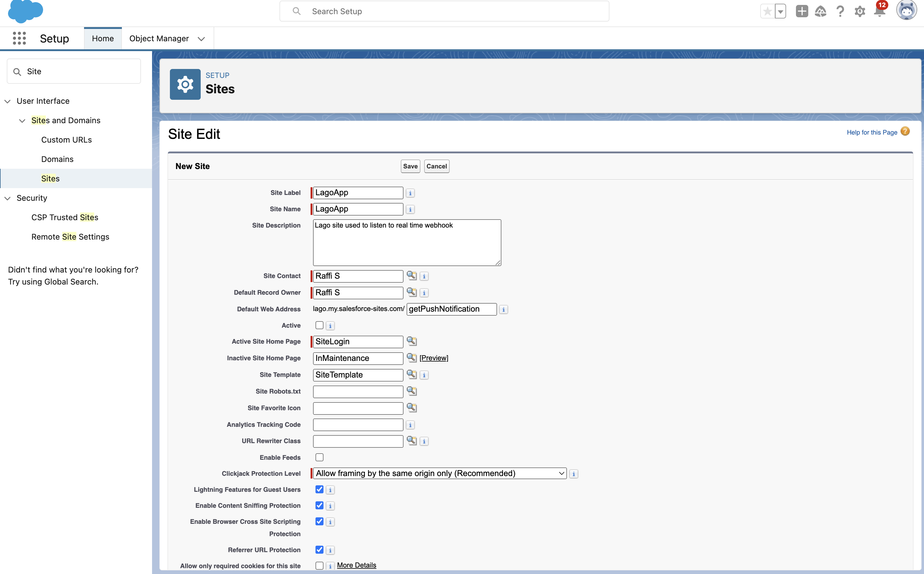Uncheck Enable Content Sniffing Protection
Image resolution: width=924 pixels, height=574 pixels.
[319, 505]
